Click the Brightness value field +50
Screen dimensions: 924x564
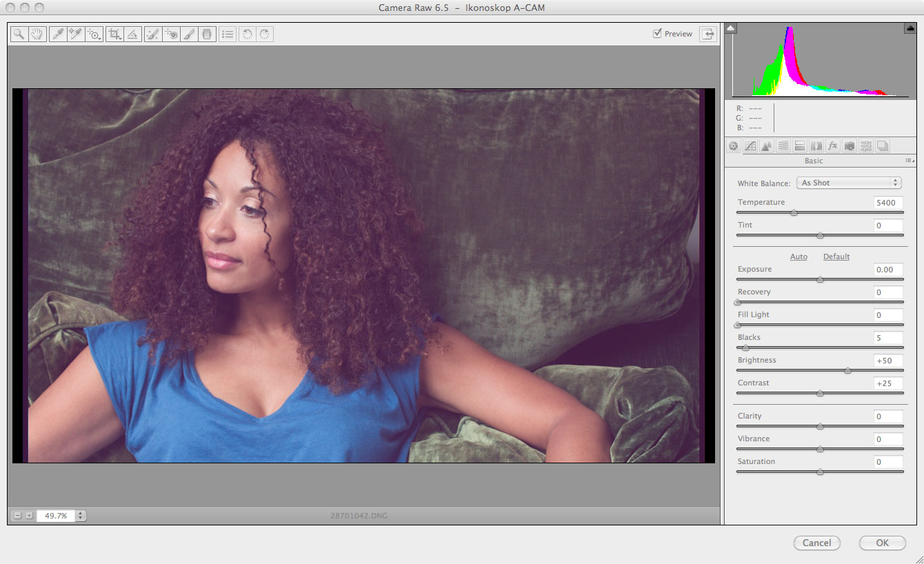point(887,361)
